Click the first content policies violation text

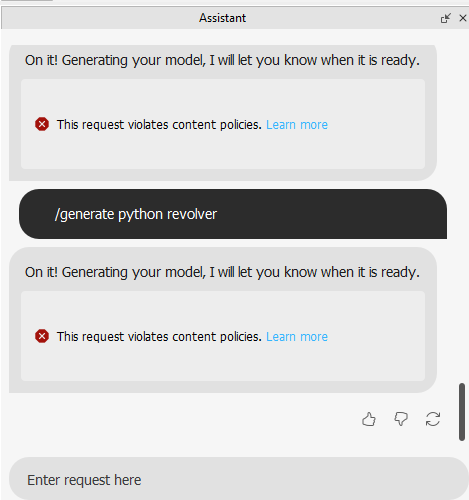pos(159,125)
